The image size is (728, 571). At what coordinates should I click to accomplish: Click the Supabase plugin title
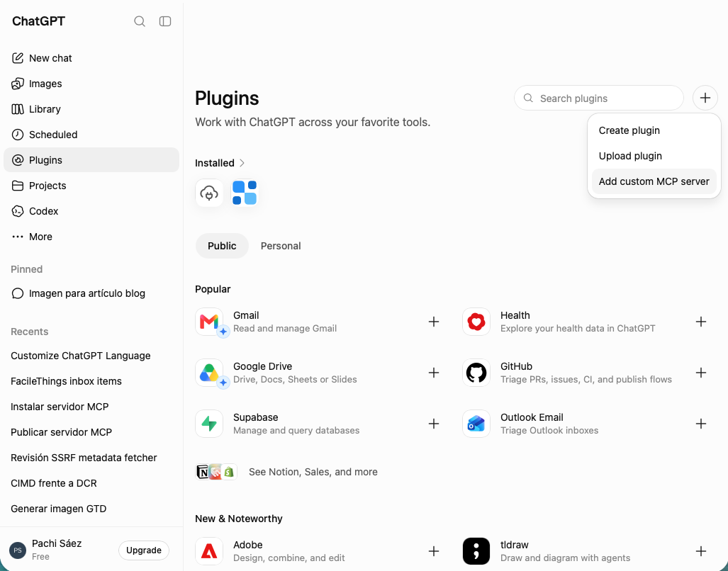256,417
